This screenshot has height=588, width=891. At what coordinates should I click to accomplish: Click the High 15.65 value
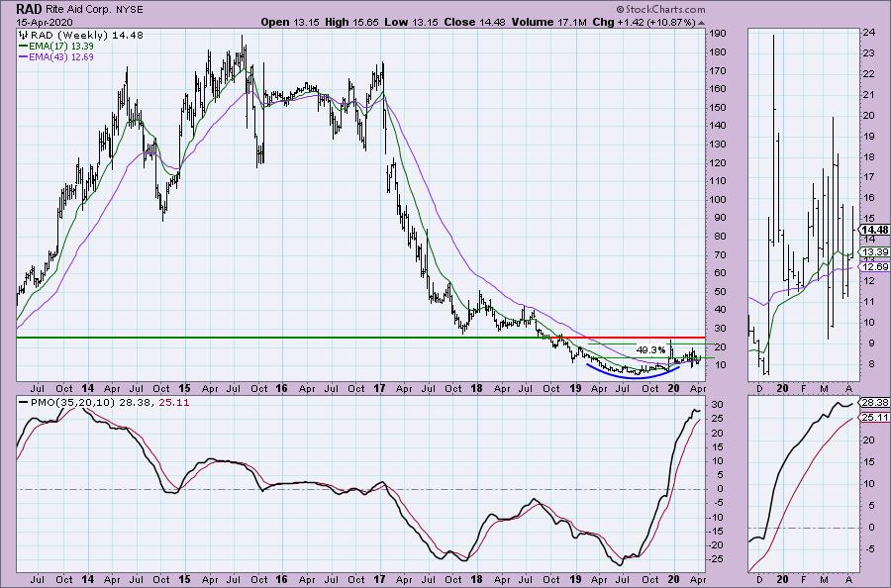point(352,22)
